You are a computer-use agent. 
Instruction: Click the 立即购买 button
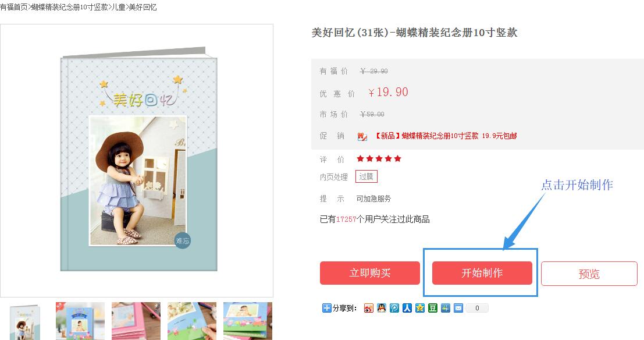(369, 273)
